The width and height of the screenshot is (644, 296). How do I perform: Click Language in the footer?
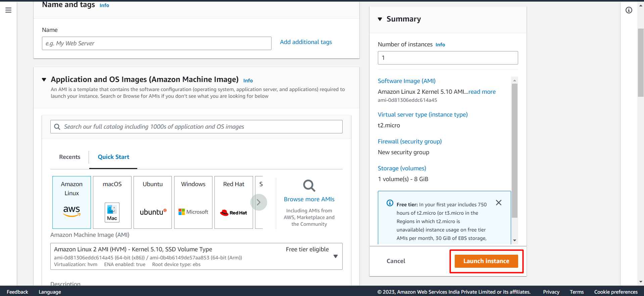coord(50,292)
